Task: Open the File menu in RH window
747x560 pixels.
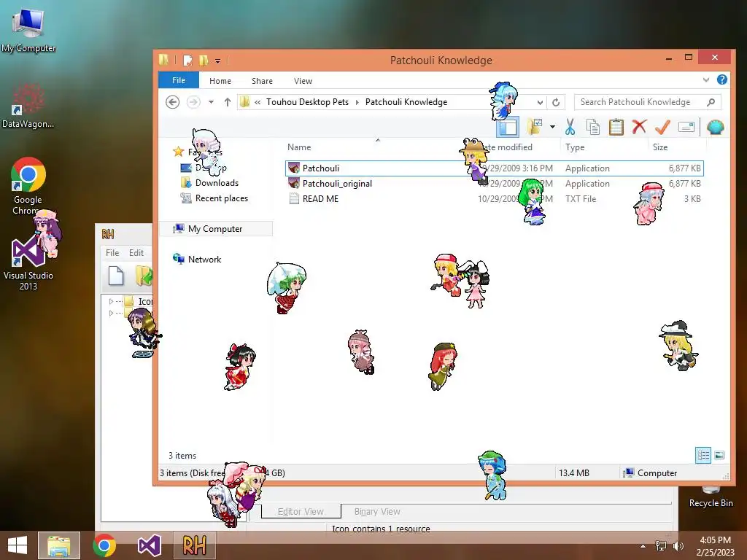Action: 112,252
